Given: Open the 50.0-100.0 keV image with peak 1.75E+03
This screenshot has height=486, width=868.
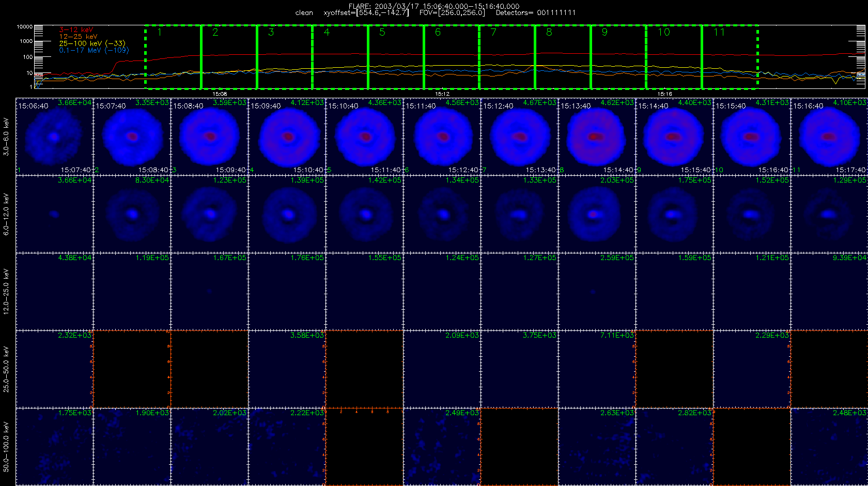Looking at the screenshot, I should point(54,447).
